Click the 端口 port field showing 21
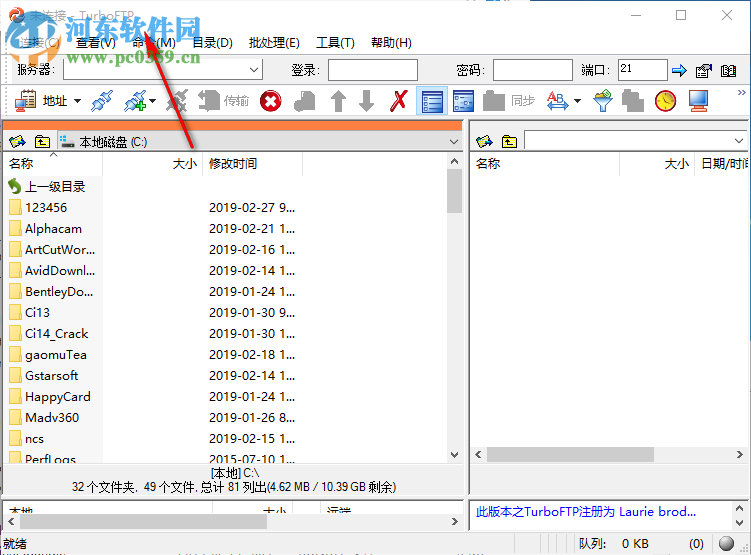This screenshot has width=751, height=555. 642,70
